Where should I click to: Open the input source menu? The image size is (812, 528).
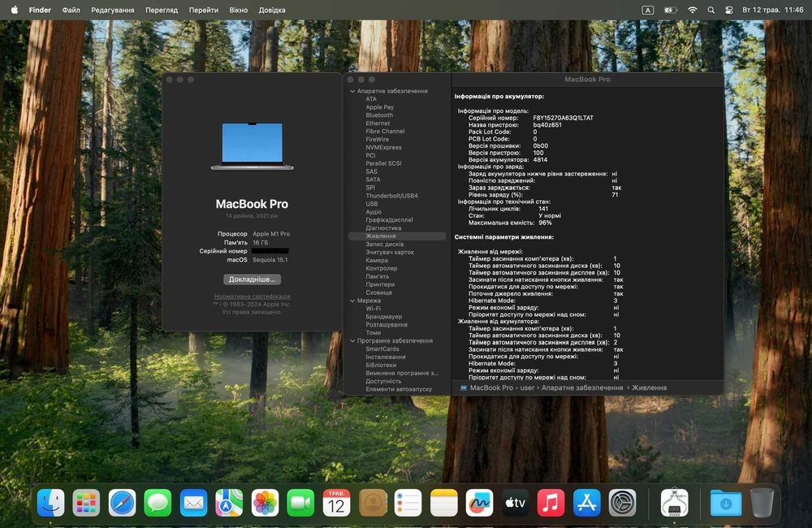(647, 10)
